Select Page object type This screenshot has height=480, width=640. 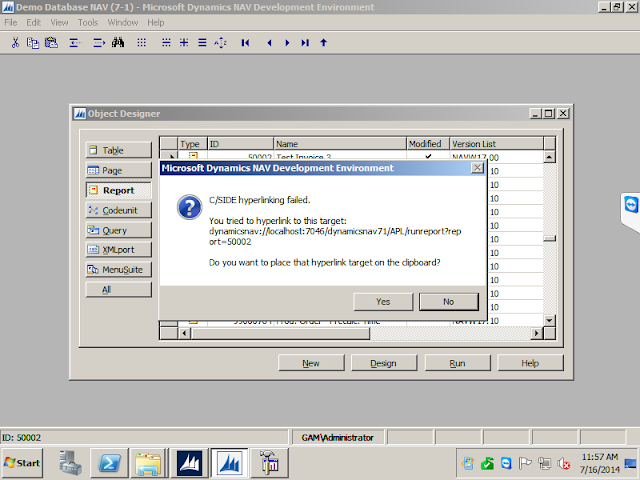click(118, 170)
